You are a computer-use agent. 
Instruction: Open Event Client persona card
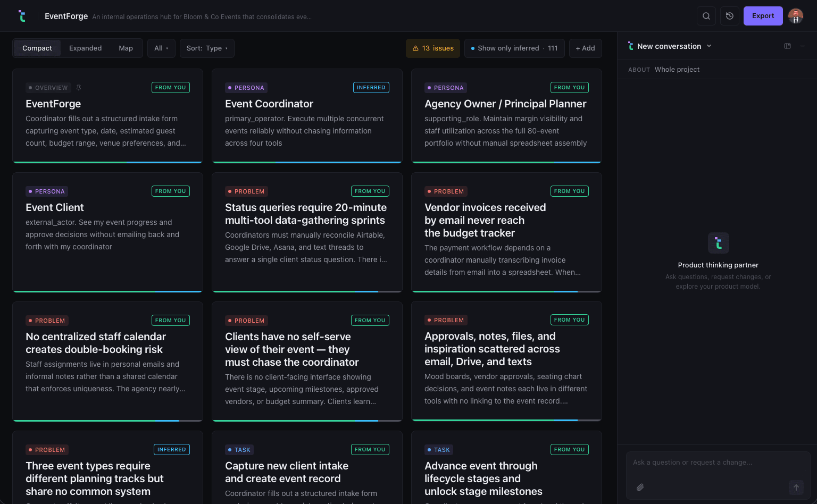click(107, 232)
